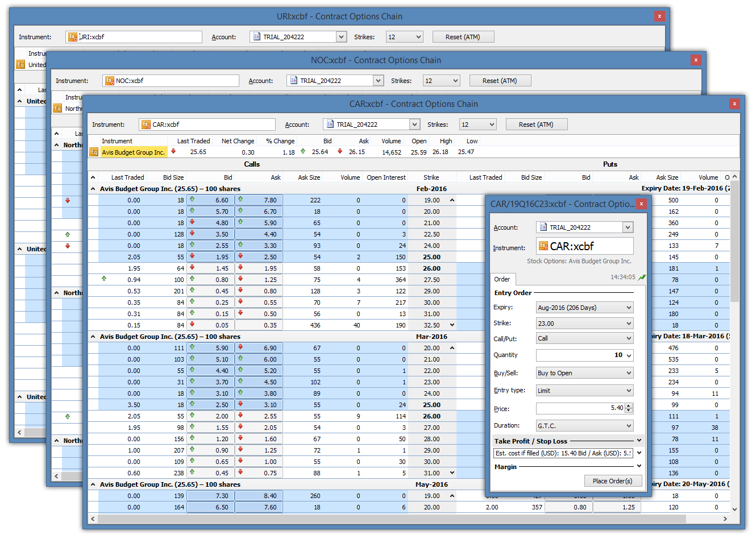Image resolution: width=756 pixels, height=543 pixels.
Task: Click NOC:xcbf instrument input field
Action: tap(171, 81)
